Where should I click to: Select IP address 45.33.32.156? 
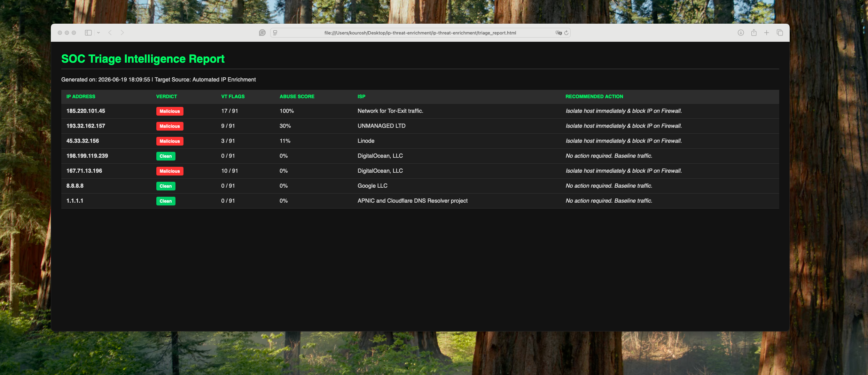point(83,141)
